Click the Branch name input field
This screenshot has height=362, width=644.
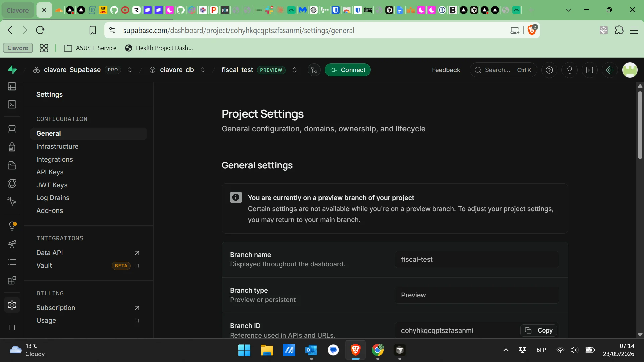click(x=477, y=259)
